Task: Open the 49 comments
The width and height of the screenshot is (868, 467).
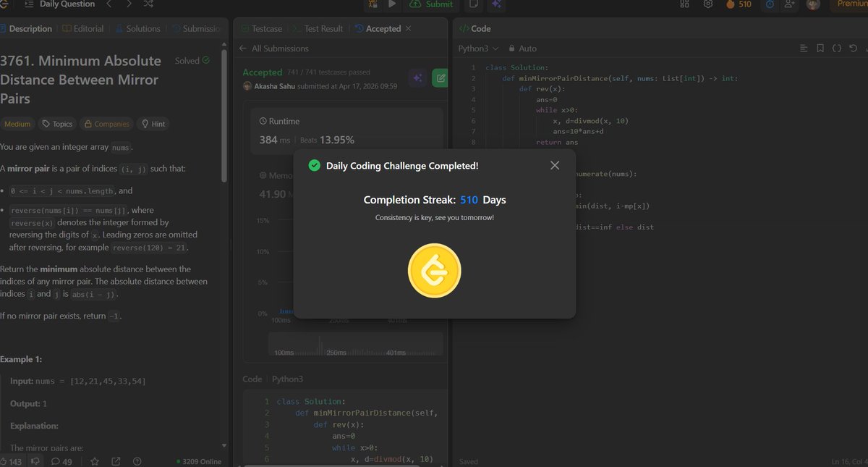Action: [x=61, y=462]
